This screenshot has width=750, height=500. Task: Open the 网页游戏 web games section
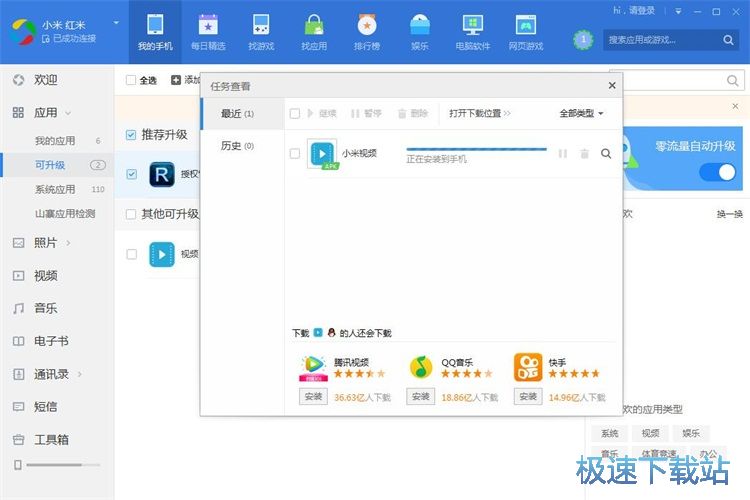tap(526, 32)
